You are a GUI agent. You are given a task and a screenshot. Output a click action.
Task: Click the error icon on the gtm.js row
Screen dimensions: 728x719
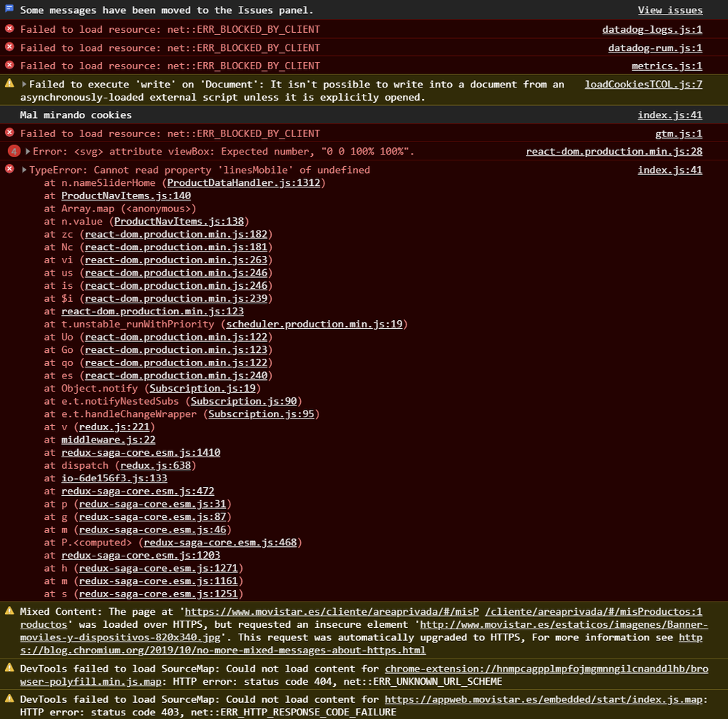[x=9, y=133]
